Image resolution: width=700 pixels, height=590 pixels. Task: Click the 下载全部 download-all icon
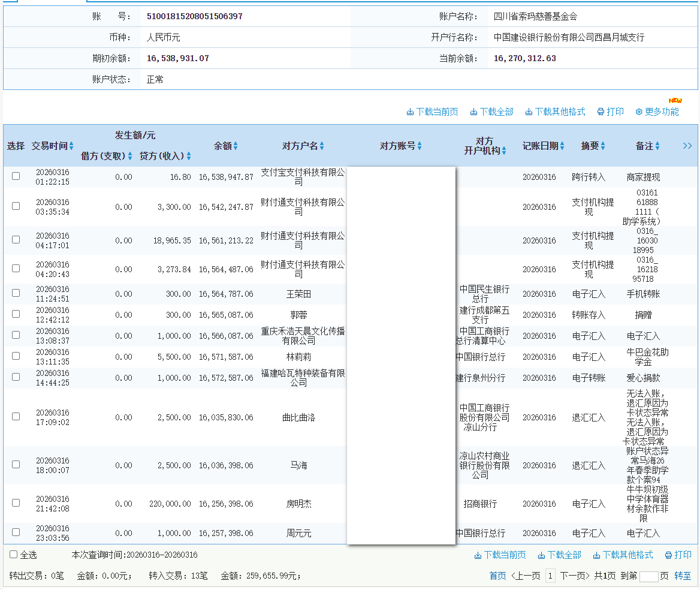[x=472, y=112]
